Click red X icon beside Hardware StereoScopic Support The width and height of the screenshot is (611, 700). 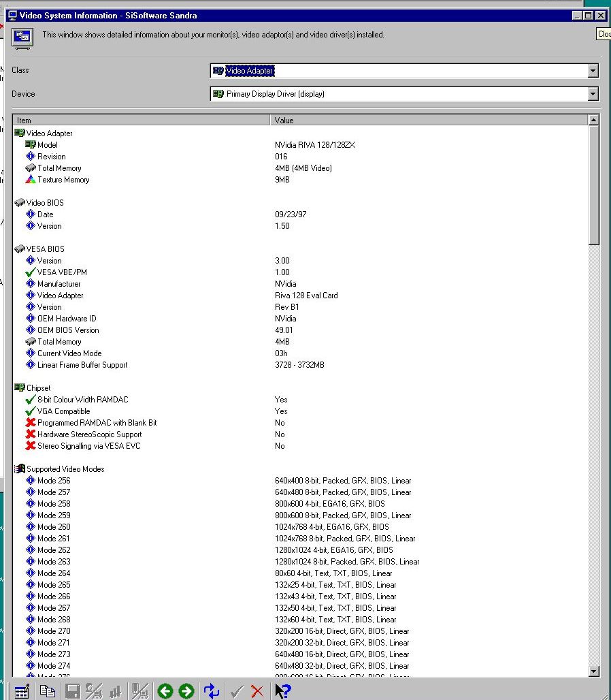click(x=31, y=434)
